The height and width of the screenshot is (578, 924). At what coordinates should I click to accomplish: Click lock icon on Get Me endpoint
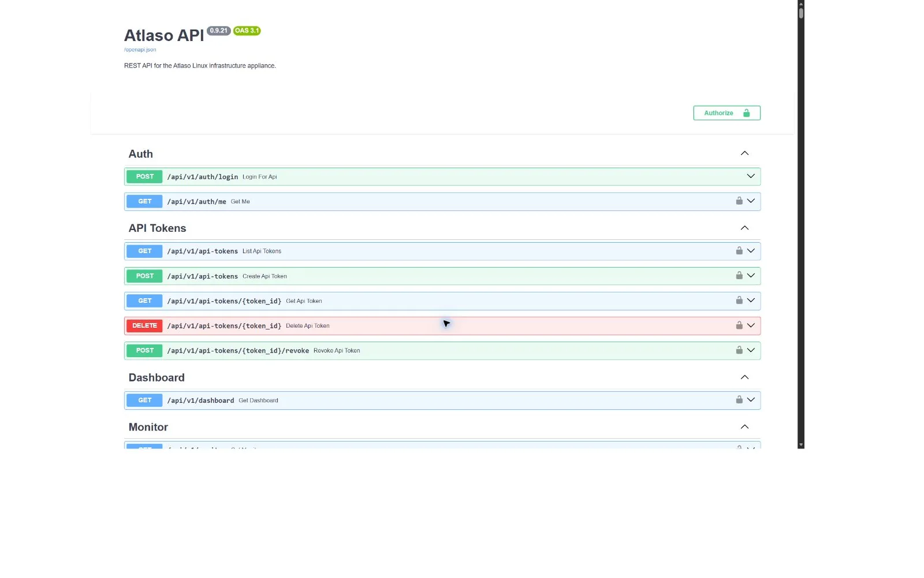coord(739,201)
